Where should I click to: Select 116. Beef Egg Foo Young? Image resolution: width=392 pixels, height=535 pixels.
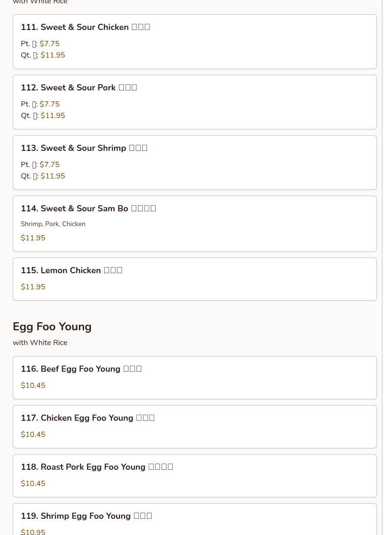point(195,378)
